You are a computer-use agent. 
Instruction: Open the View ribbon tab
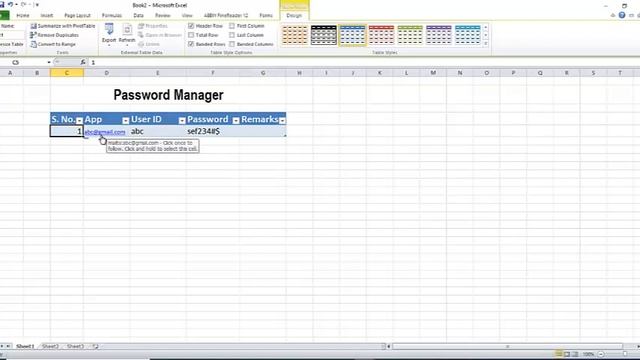(187, 16)
